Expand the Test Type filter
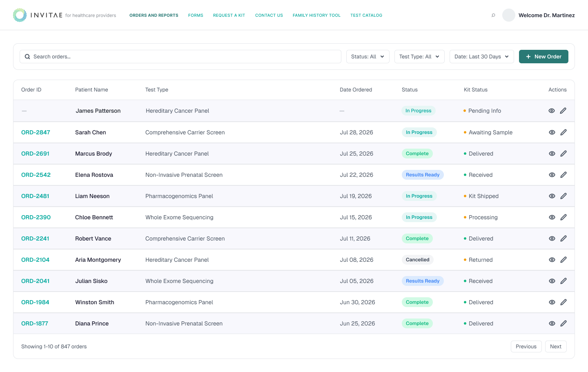The height and width of the screenshot is (372, 588). 419,57
